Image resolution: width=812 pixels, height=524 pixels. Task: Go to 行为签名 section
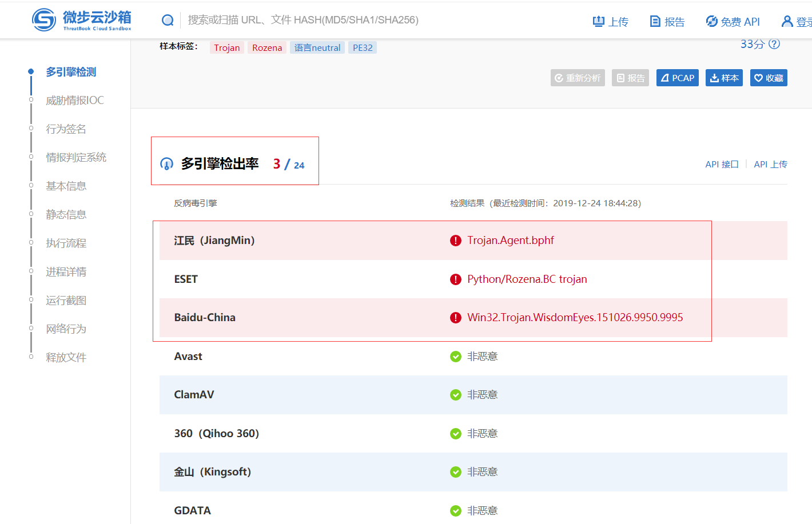(66, 129)
